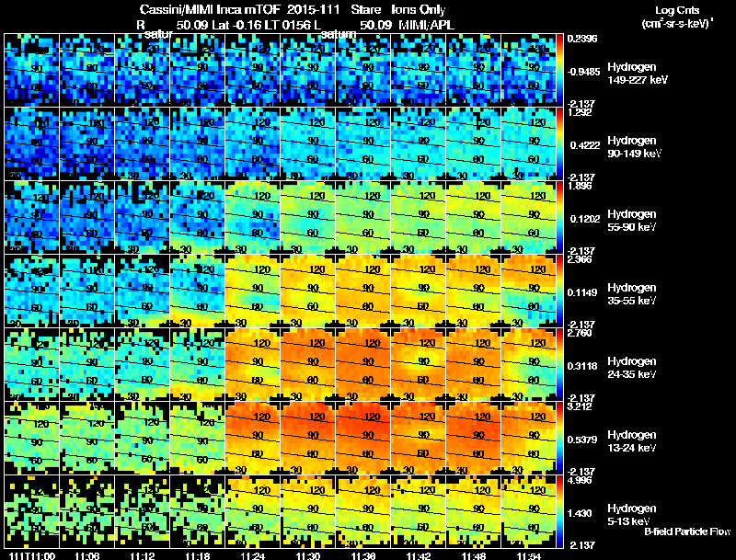The image size is (736, 560).
Task: Select the 5-13 keV image panel at 11:12
Action: tap(143, 512)
